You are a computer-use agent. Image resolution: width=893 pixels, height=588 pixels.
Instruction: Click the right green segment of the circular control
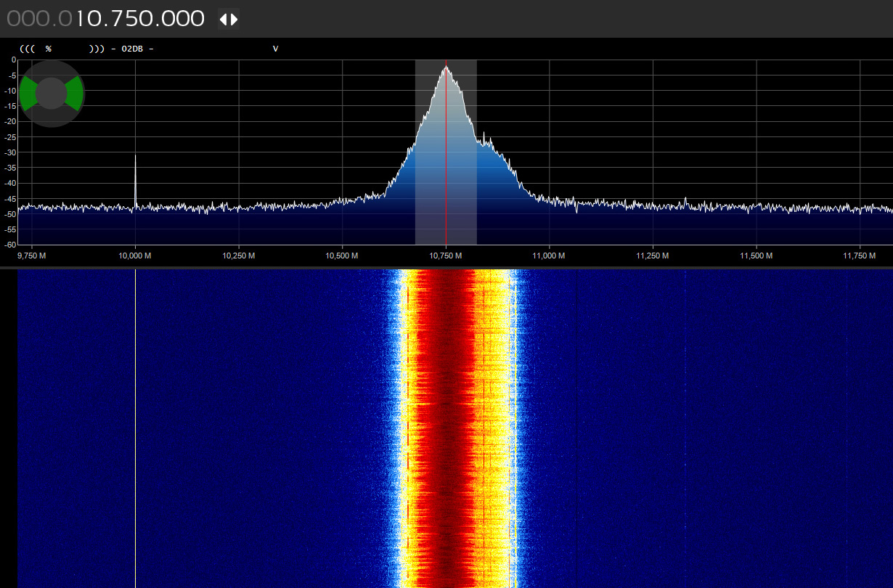[74, 94]
